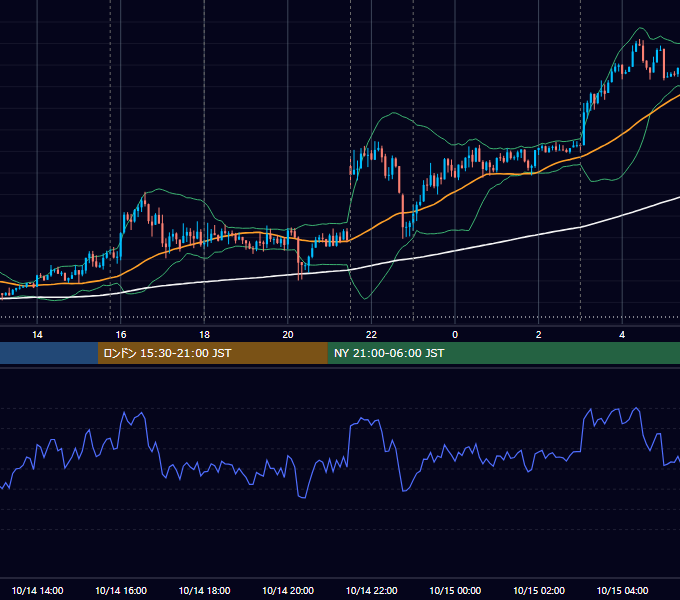The image size is (680, 600).
Task: Click the 10/14 20:00 date label
Action: point(288,590)
